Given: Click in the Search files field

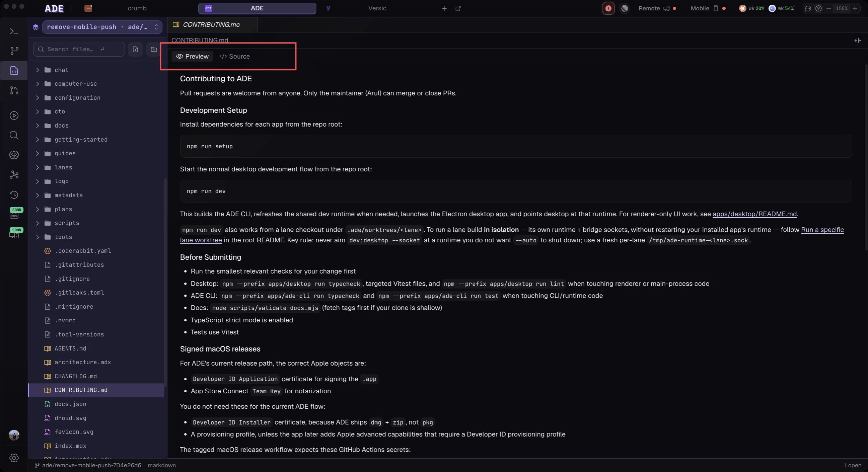Looking at the screenshot, I should 79,50.
